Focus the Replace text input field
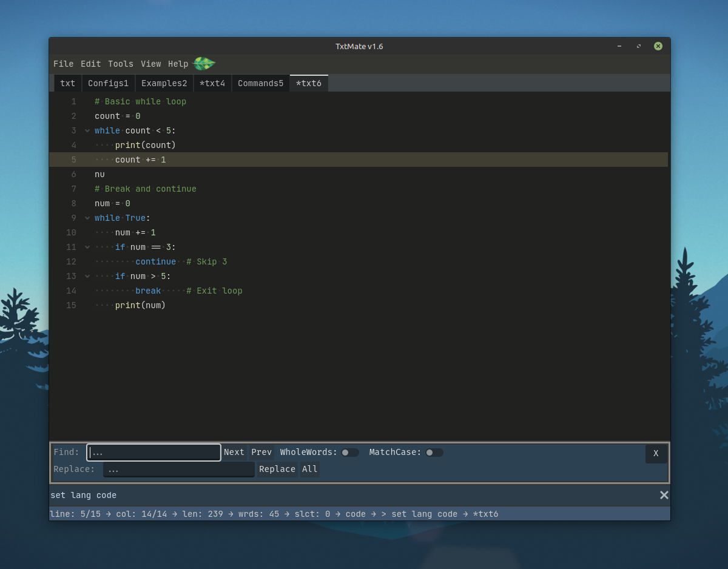Viewport: 728px width, 569px height. [178, 470]
